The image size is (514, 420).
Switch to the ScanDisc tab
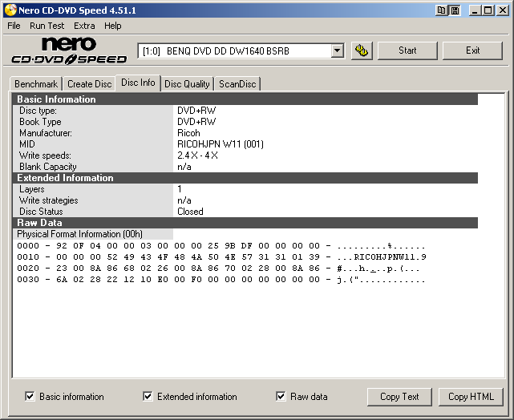click(237, 84)
